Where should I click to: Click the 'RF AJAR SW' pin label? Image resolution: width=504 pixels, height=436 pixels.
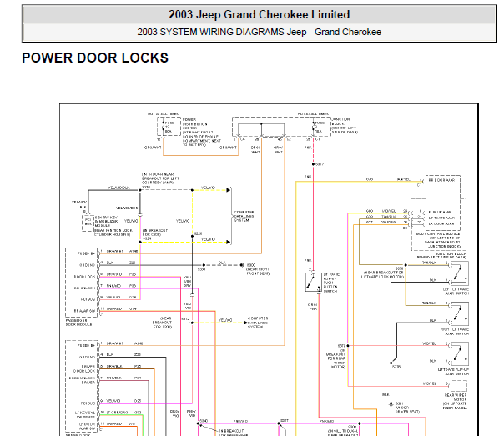click(x=84, y=311)
